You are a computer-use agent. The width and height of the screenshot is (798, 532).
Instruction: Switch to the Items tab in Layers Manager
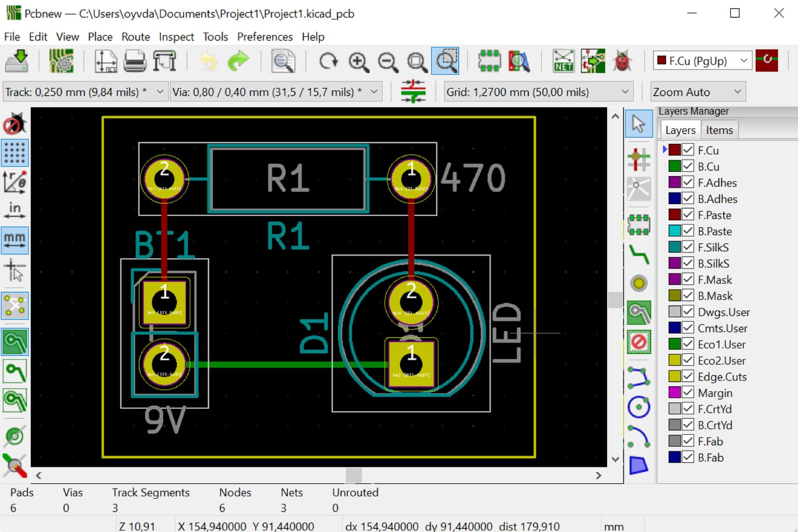(x=720, y=130)
